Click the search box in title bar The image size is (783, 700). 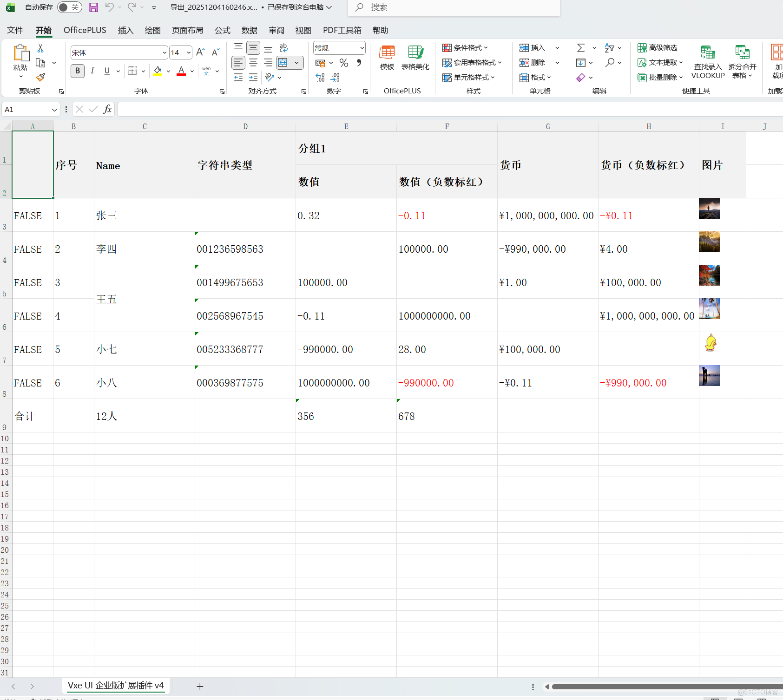(455, 7)
